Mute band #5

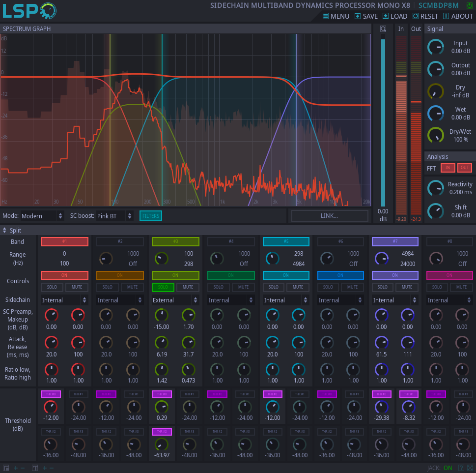tap(298, 287)
